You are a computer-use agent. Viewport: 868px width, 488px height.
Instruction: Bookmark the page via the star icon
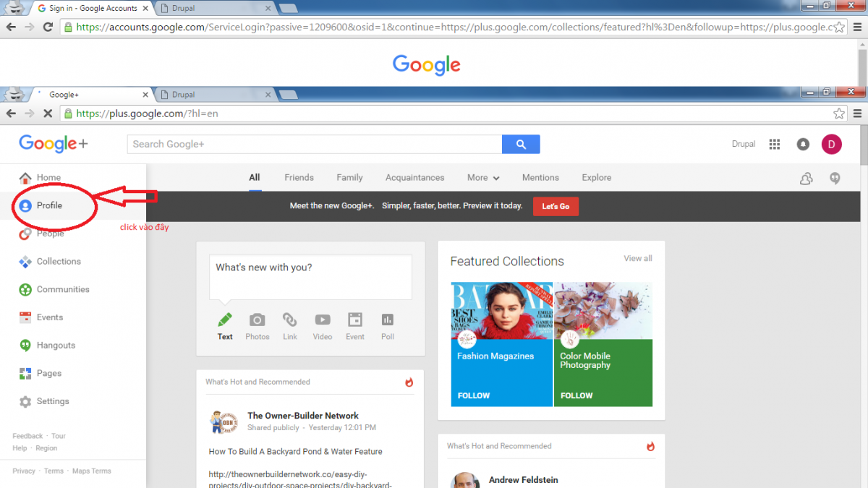click(x=838, y=113)
